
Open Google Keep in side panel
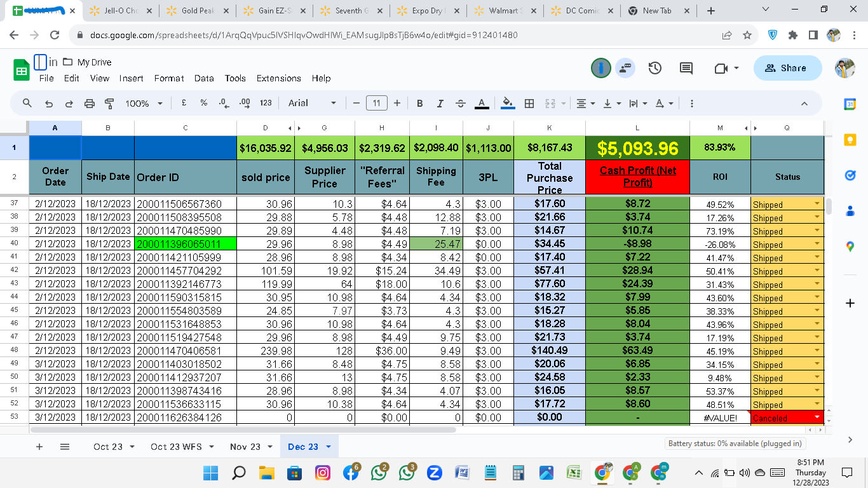click(x=850, y=140)
